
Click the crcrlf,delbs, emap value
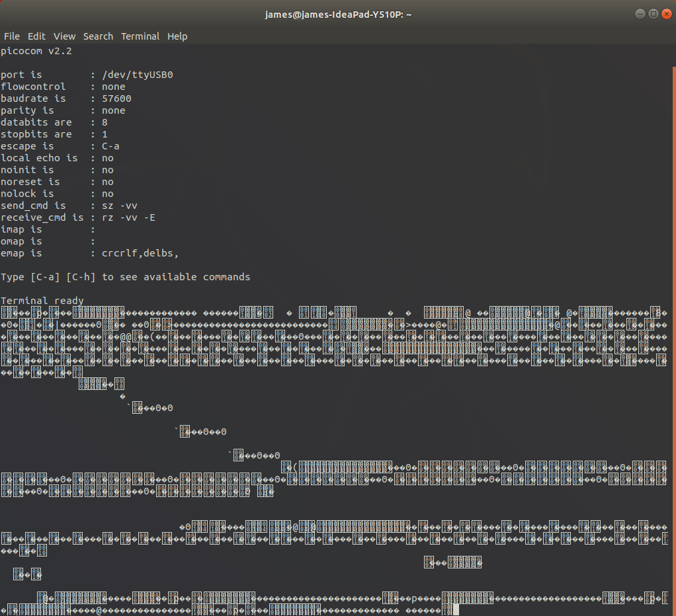click(140, 253)
